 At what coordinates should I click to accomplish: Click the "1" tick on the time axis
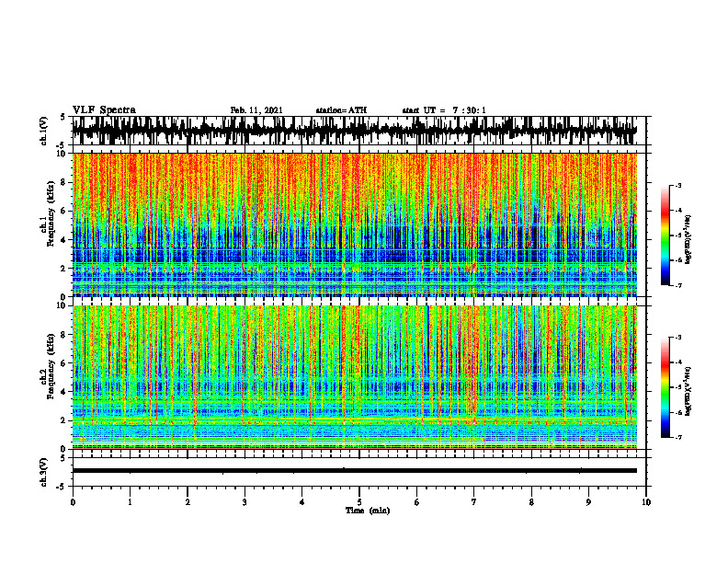pyautogui.click(x=130, y=502)
